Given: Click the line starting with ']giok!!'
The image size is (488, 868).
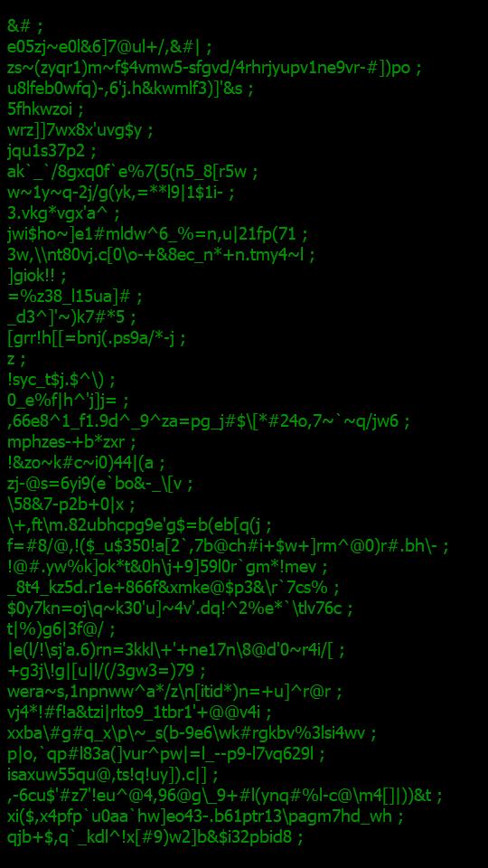Looking at the screenshot, I should [36, 276].
